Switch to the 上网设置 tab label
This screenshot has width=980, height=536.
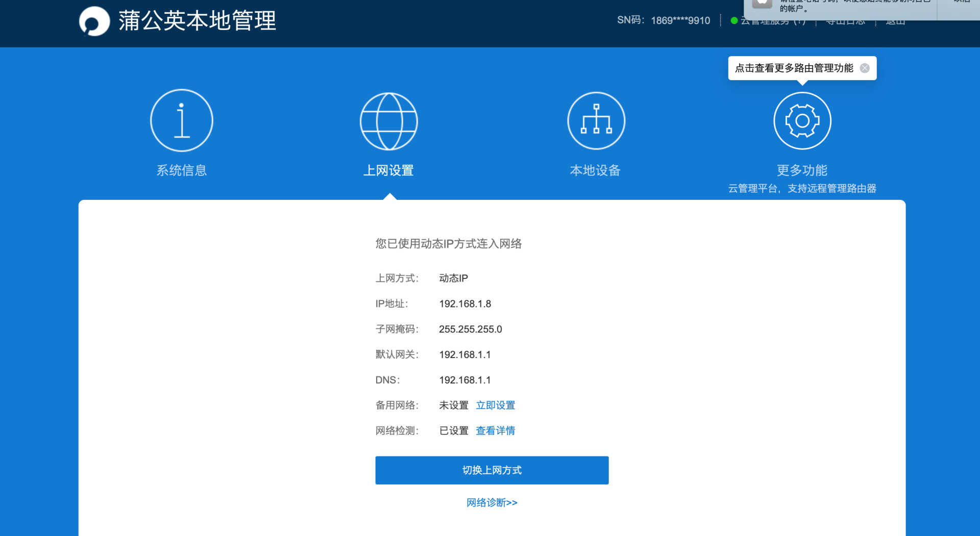pos(389,170)
